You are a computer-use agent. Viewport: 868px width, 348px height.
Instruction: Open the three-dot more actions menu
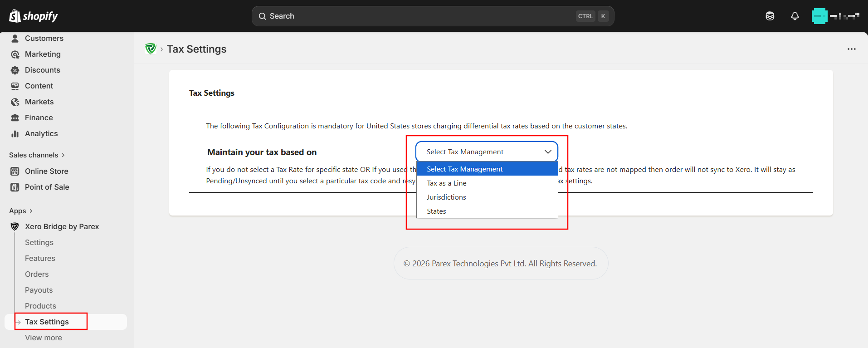pyautogui.click(x=851, y=49)
